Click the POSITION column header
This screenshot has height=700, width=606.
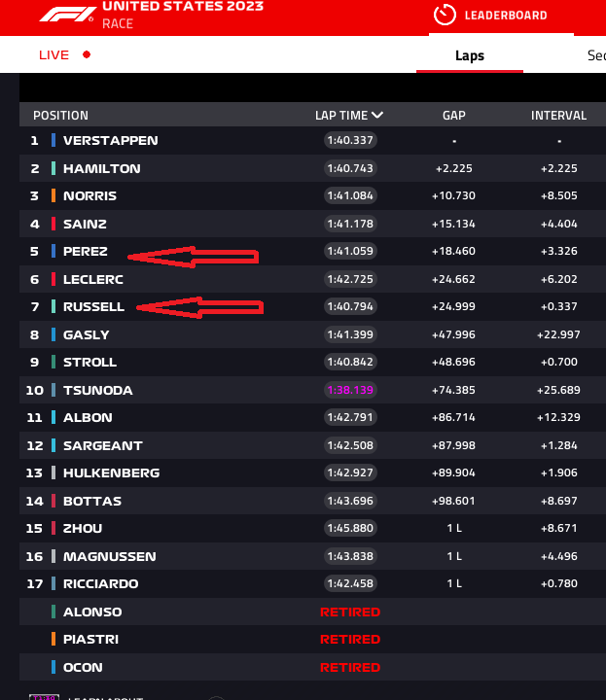[60, 115]
